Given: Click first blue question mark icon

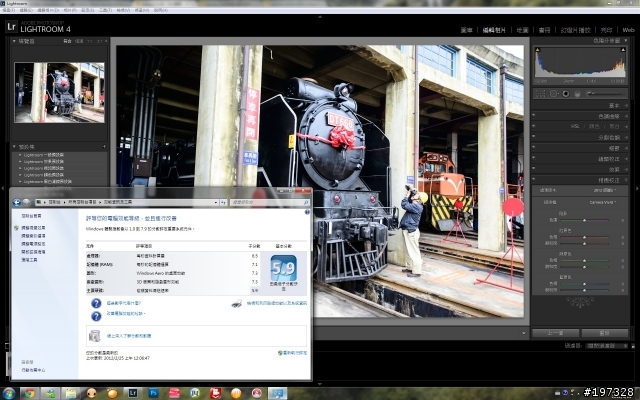Looking at the screenshot, I should coord(96,303).
